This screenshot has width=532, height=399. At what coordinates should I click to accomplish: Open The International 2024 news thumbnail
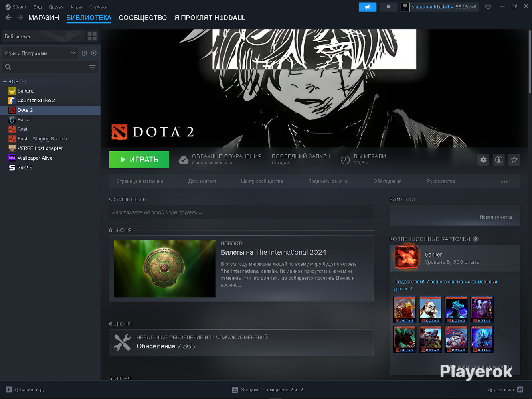164,269
